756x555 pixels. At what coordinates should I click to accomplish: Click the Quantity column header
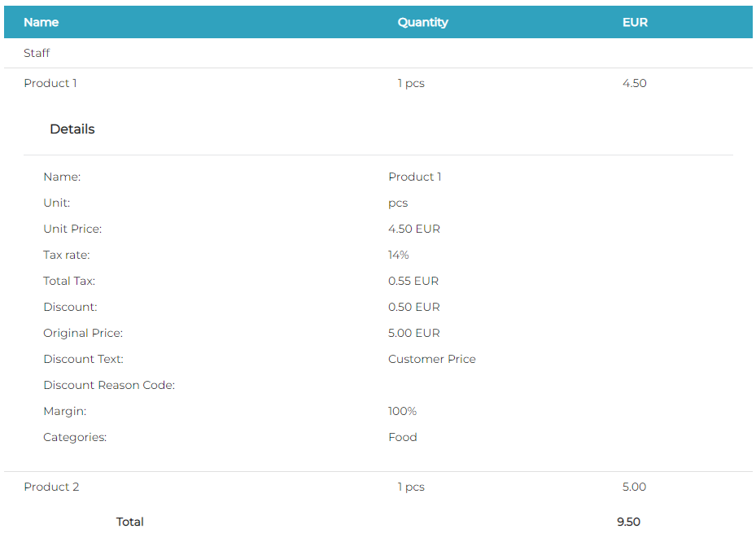[422, 23]
